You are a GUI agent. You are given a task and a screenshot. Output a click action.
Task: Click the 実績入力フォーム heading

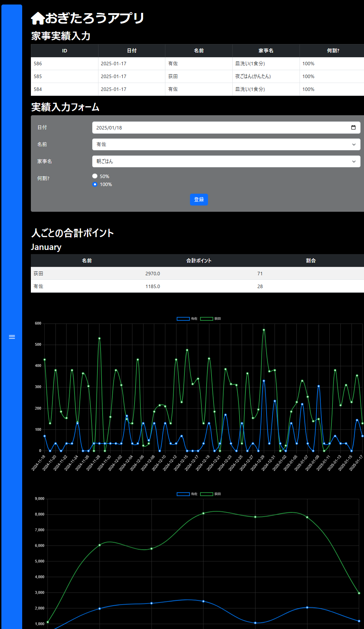click(65, 107)
